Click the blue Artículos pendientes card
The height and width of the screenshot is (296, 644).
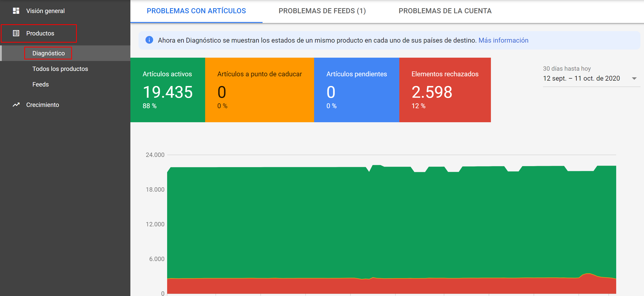click(x=357, y=90)
